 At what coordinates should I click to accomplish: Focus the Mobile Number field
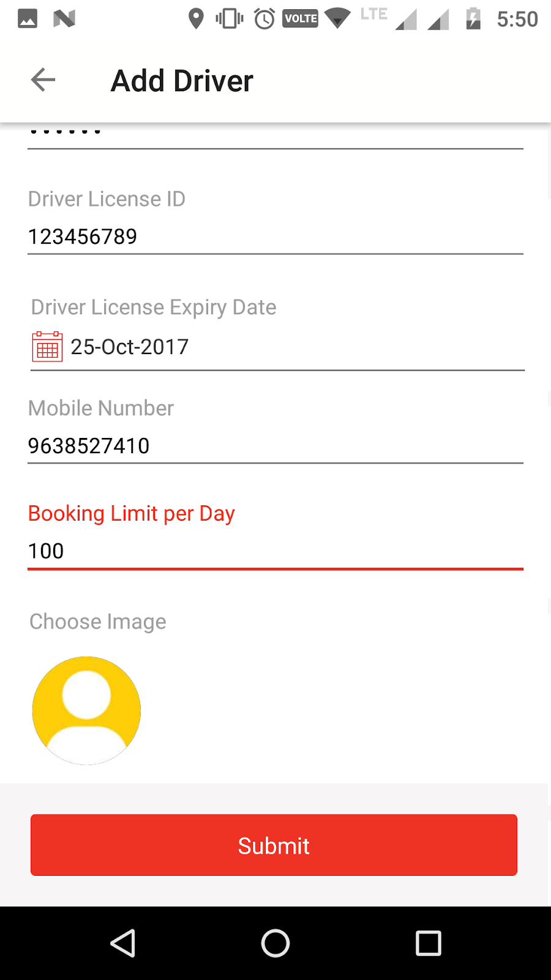pos(275,446)
